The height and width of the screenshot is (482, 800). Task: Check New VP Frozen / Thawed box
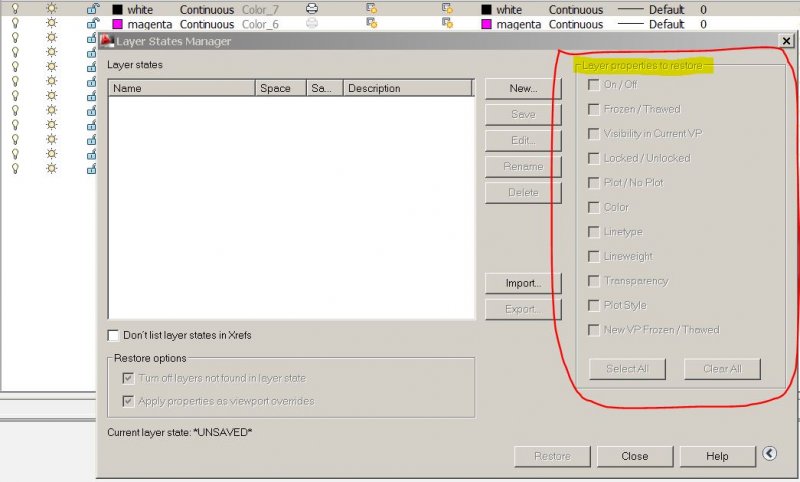[x=593, y=329]
